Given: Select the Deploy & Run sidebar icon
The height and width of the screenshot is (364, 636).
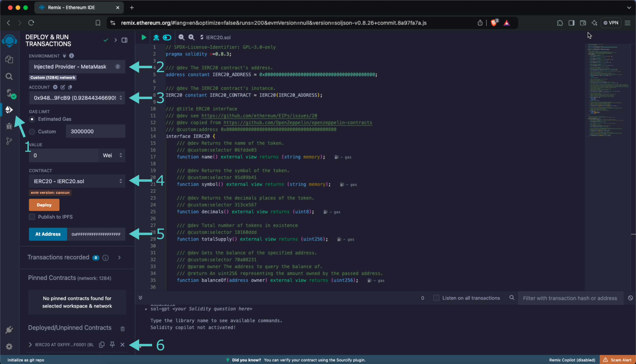Looking at the screenshot, I should click(9, 110).
